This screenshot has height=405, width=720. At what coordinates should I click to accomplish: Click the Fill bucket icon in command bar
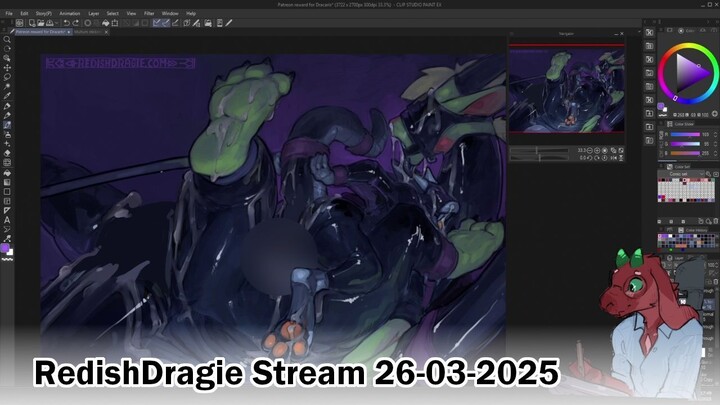[106, 23]
